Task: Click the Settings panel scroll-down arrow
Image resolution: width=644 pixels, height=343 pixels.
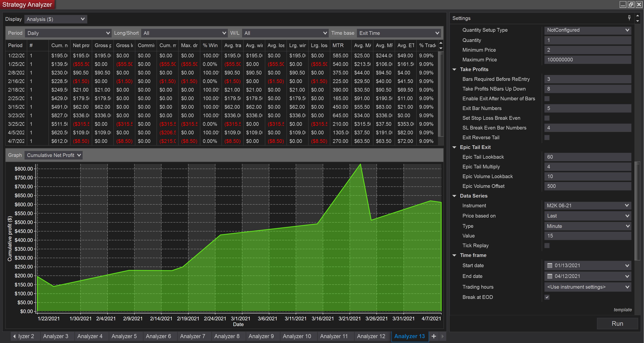Action: click(x=637, y=21)
